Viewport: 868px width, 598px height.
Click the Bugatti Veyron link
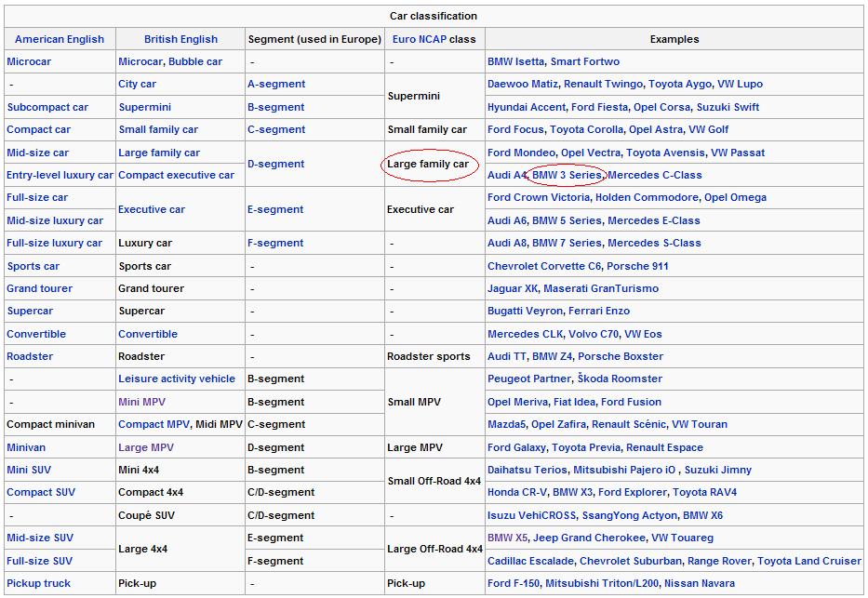(525, 311)
